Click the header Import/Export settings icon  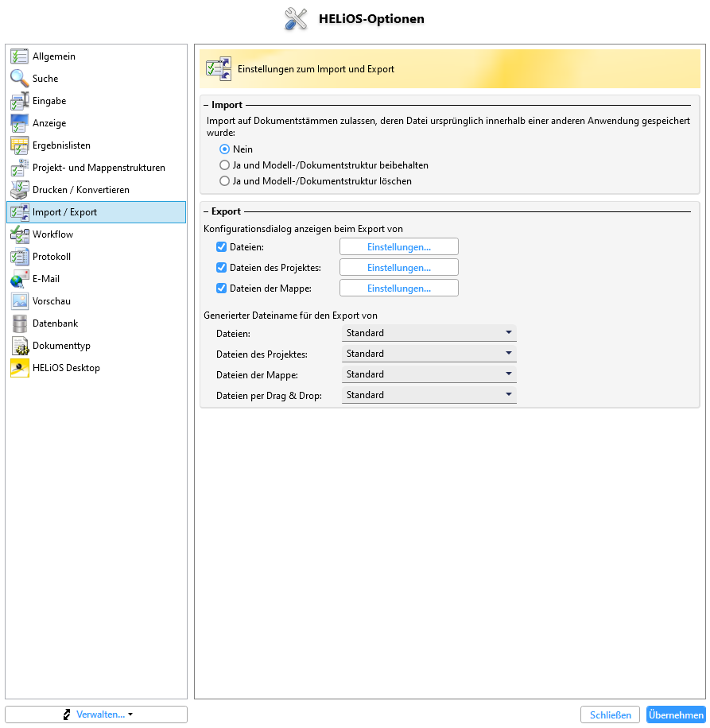pos(219,69)
